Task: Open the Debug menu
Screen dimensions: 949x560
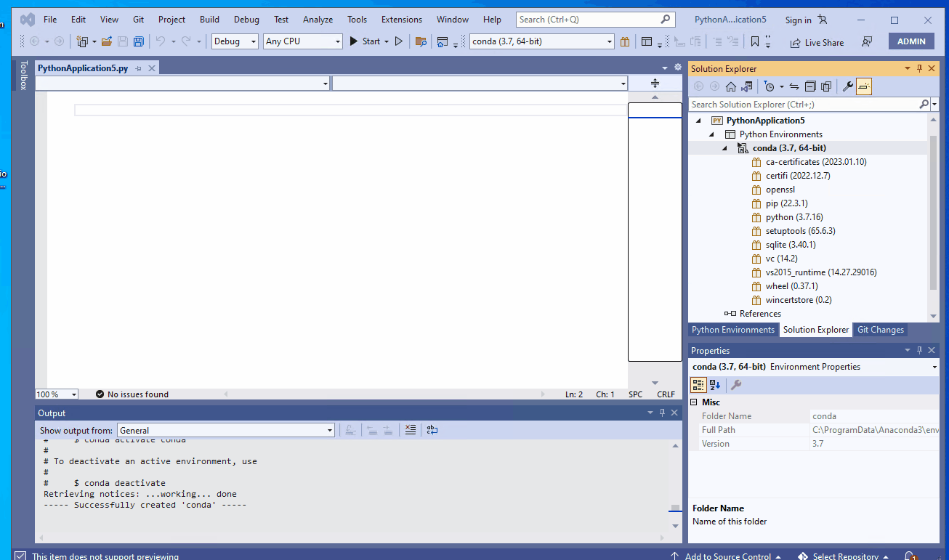Action: pyautogui.click(x=246, y=20)
